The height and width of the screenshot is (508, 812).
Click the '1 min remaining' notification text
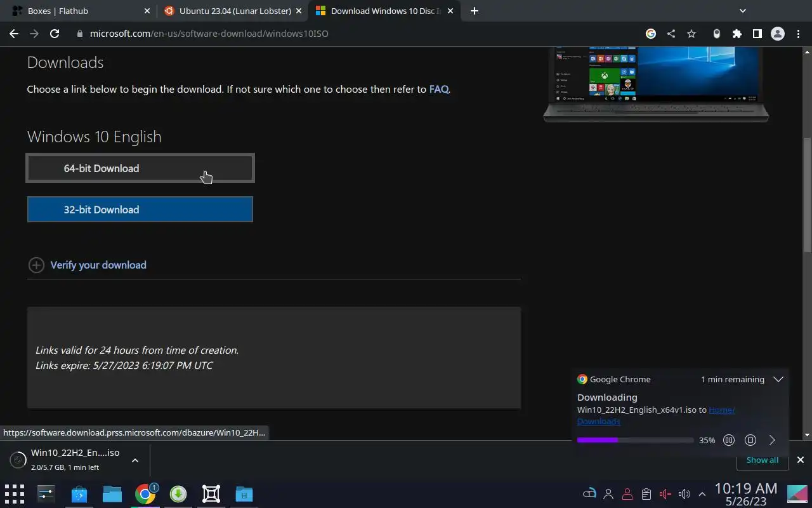[x=733, y=379]
